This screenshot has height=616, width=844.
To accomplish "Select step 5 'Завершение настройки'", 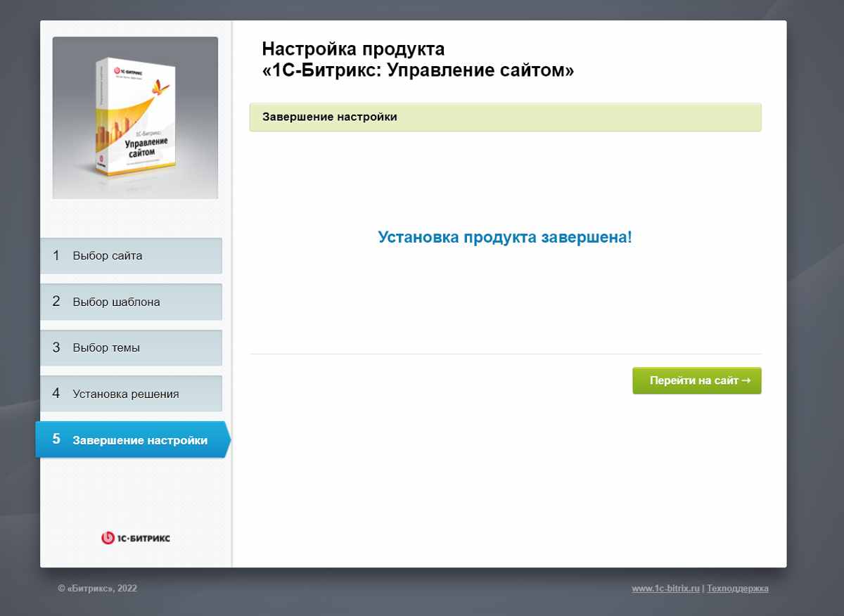I will click(x=133, y=440).
